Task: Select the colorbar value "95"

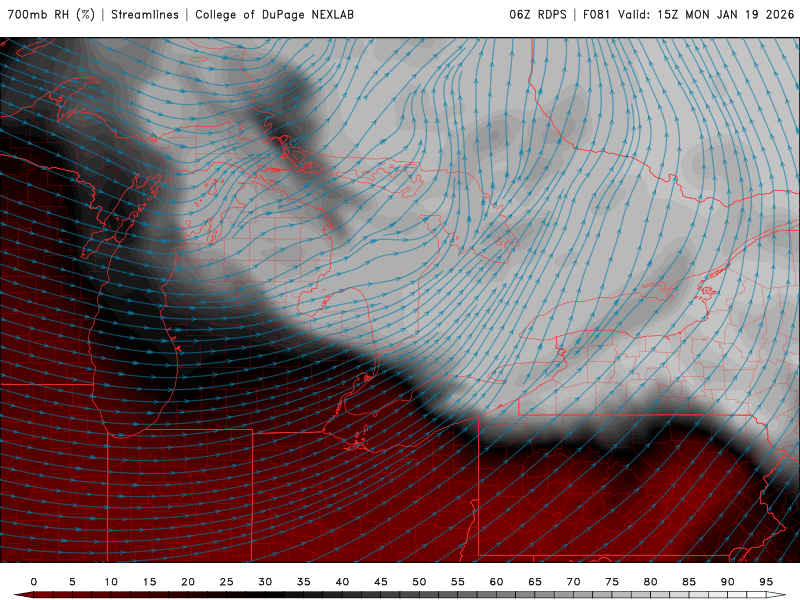Action: coord(766,582)
